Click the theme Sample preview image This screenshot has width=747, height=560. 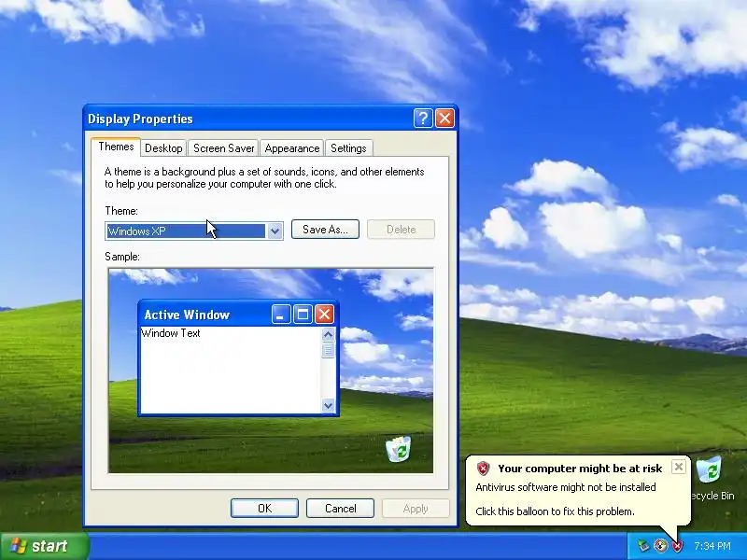tap(271, 371)
